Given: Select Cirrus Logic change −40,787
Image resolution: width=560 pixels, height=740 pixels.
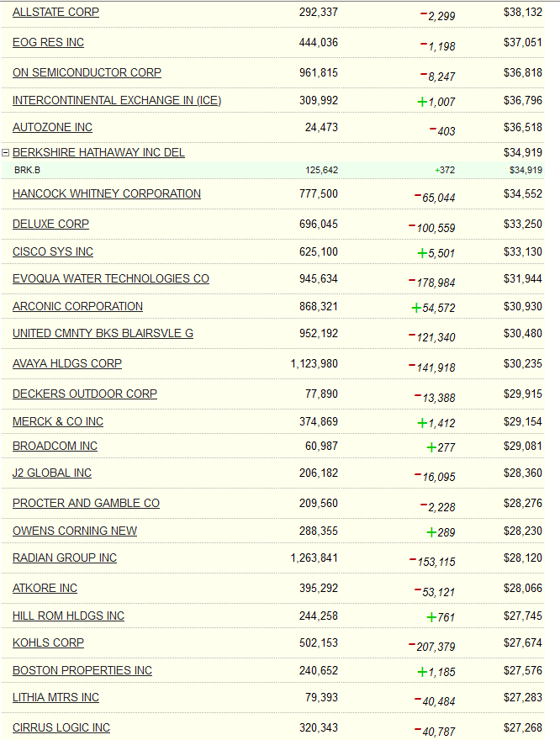Looking at the screenshot, I should [x=435, y=732].
